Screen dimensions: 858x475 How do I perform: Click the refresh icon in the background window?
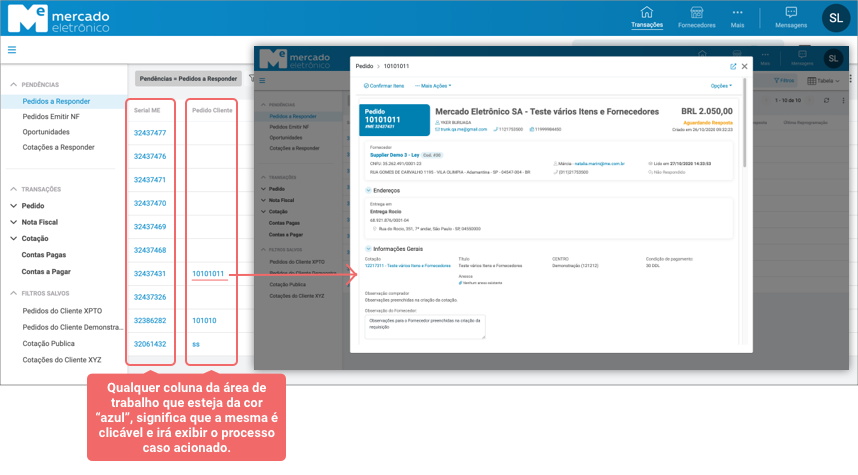pos(826,100)
